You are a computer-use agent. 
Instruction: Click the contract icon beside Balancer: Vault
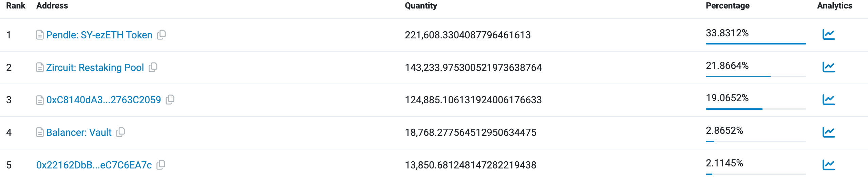pos(40,132)
